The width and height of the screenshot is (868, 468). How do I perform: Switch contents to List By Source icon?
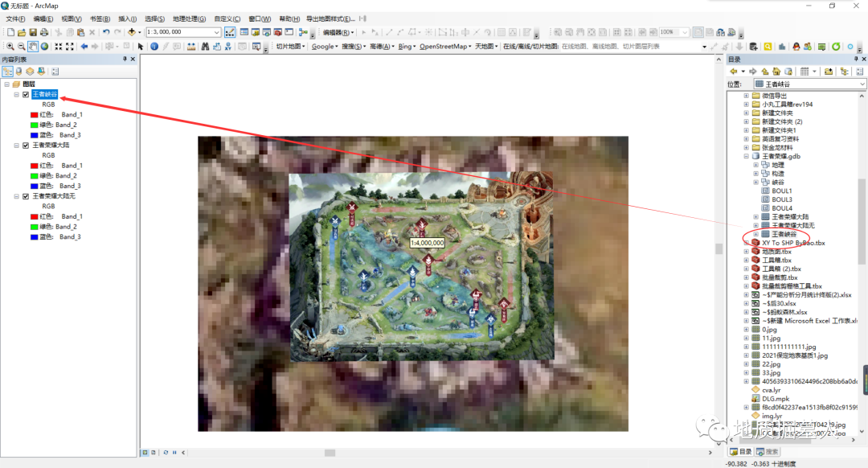18,72
